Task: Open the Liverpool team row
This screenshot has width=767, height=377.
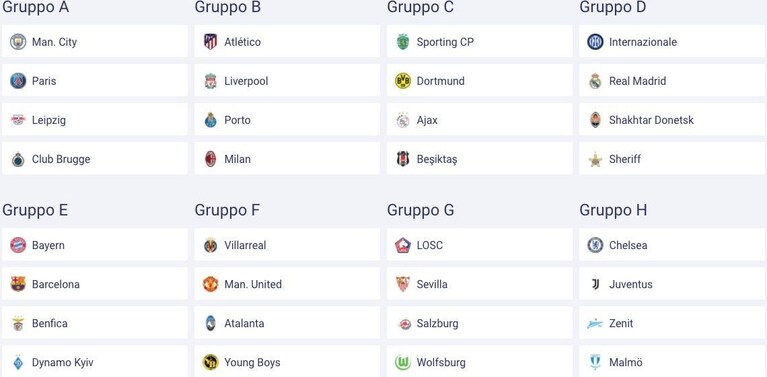Action: click(287, 81)
